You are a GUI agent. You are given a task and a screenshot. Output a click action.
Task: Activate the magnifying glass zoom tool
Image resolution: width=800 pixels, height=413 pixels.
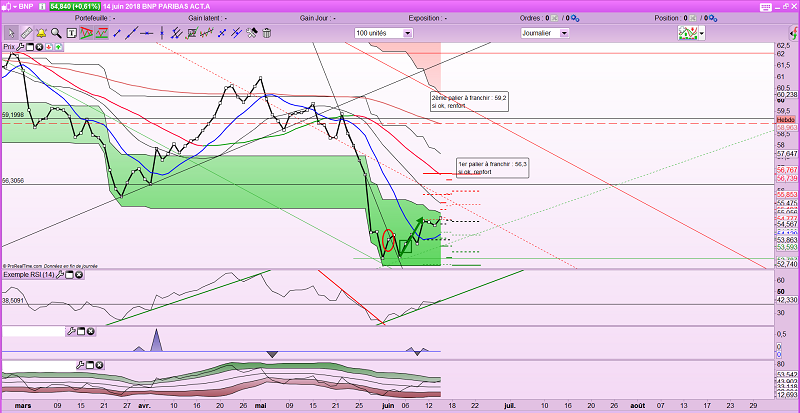56,34
